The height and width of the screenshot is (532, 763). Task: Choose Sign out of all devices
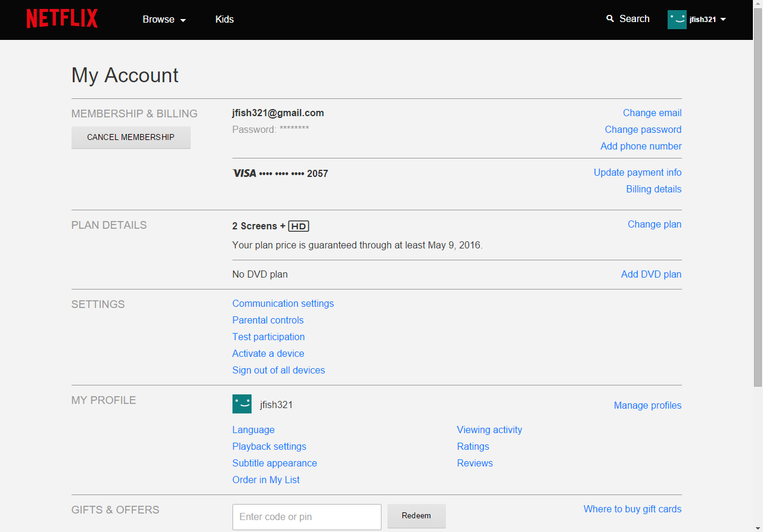278,371
